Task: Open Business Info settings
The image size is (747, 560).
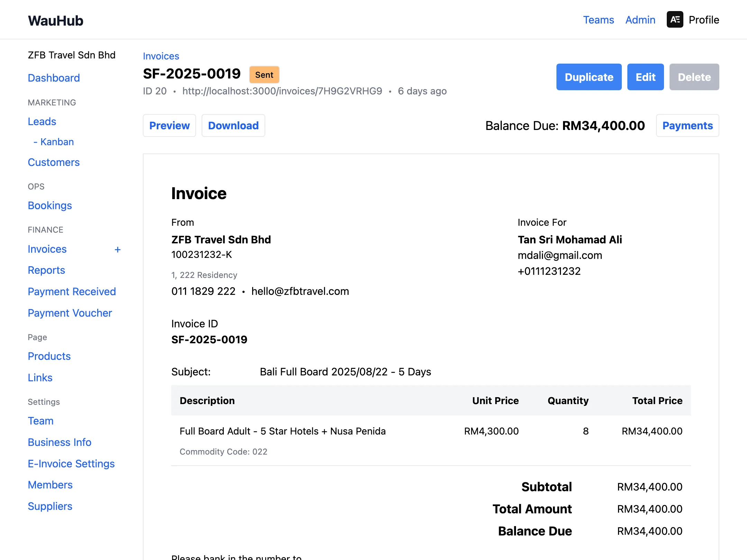Action: click(x=59, y=442)
